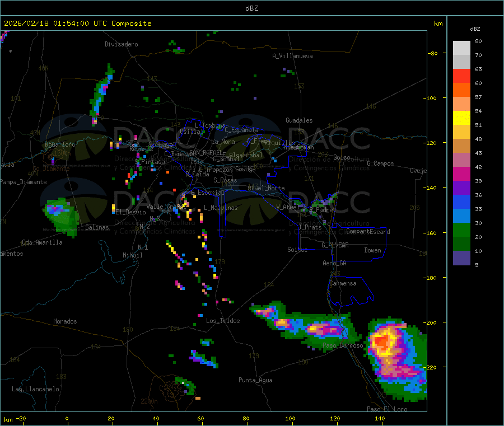Image resolution: width=504 pixels, height=426 pixels.
Task: Click the dBZ title at top
Action: click(x=251, y=8)
